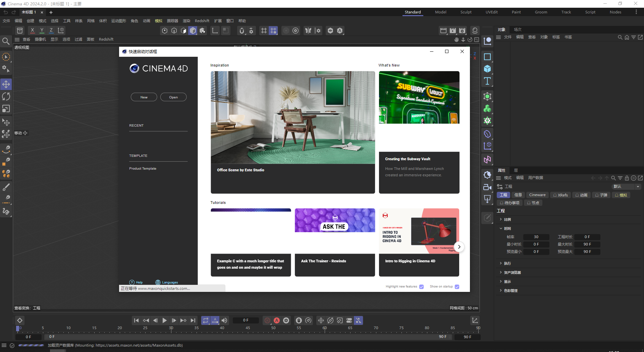This screenshot has height=352, width=644.
Task: Toggle Autokeying button
Action: pos(277,320)
